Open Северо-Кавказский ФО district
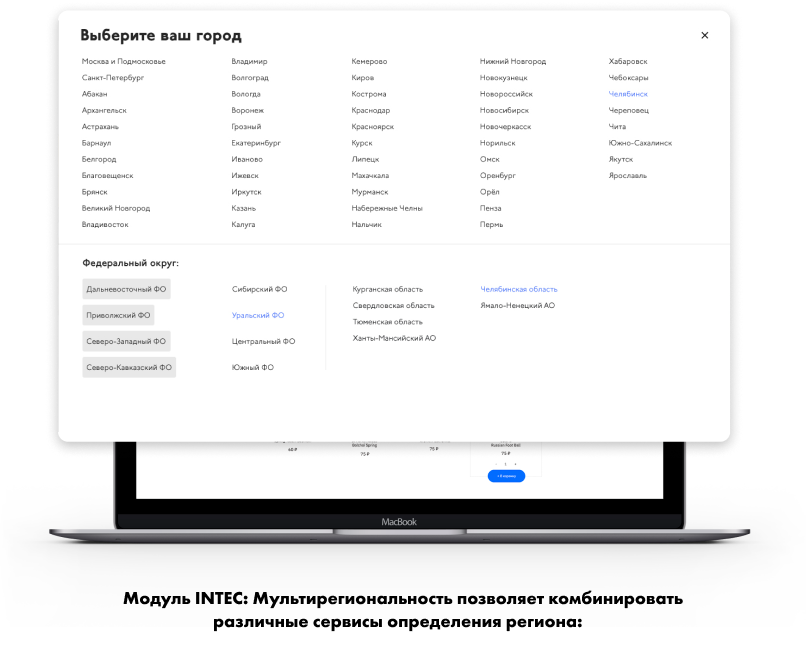This screenshot has height=650, width=806. tap(129, 367)
